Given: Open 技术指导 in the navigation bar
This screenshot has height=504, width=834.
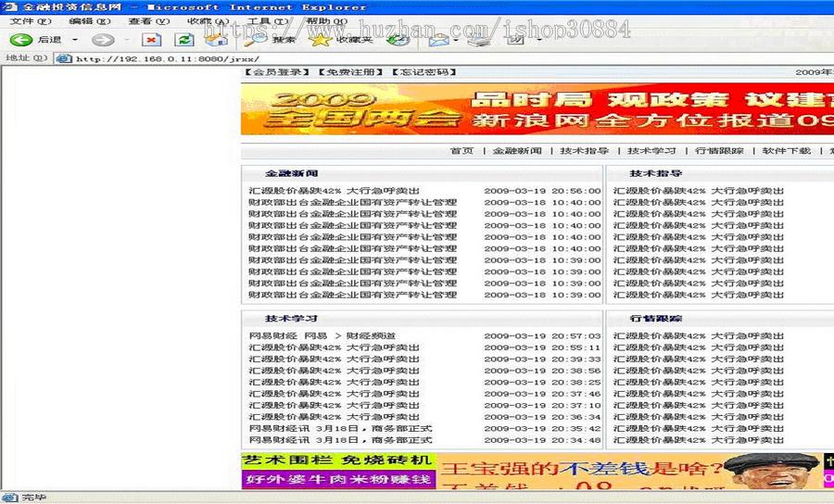Looking at the screenshot, I should tap(584, 151).
